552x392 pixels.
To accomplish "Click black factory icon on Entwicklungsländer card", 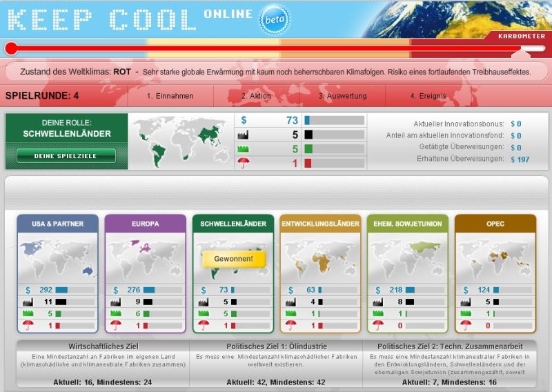I will [290, 302].
